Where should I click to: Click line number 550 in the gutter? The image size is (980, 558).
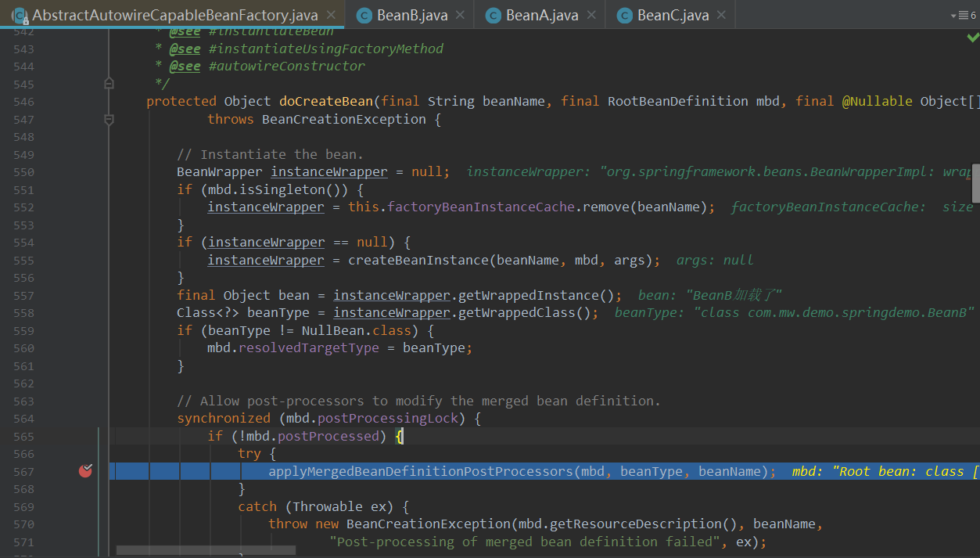[23, 172]
